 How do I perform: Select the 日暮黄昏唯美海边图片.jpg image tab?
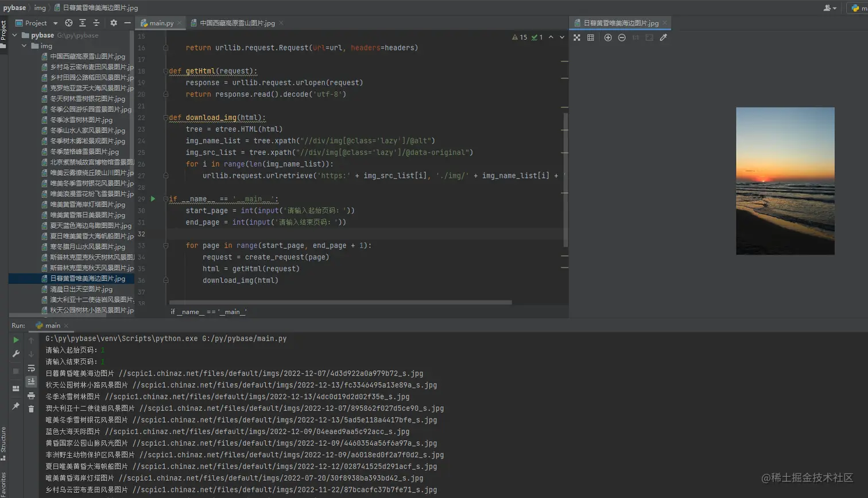click(x=619, y=23)
